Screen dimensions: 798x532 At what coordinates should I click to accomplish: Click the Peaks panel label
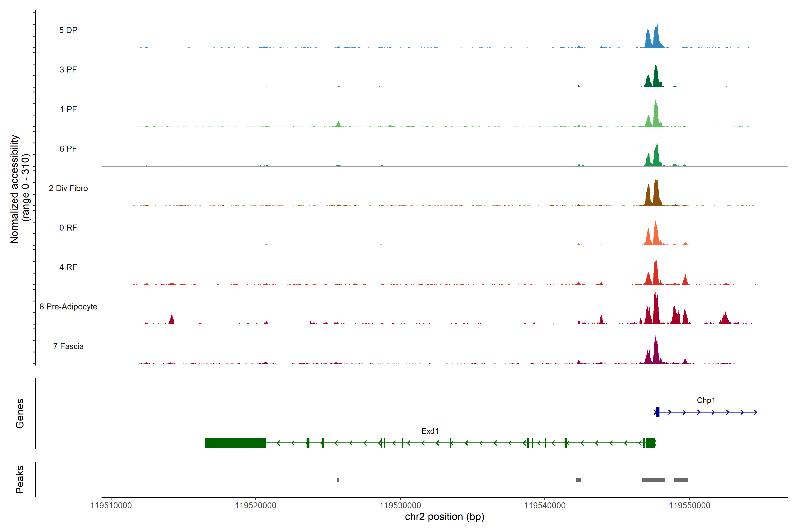[20, 479]
